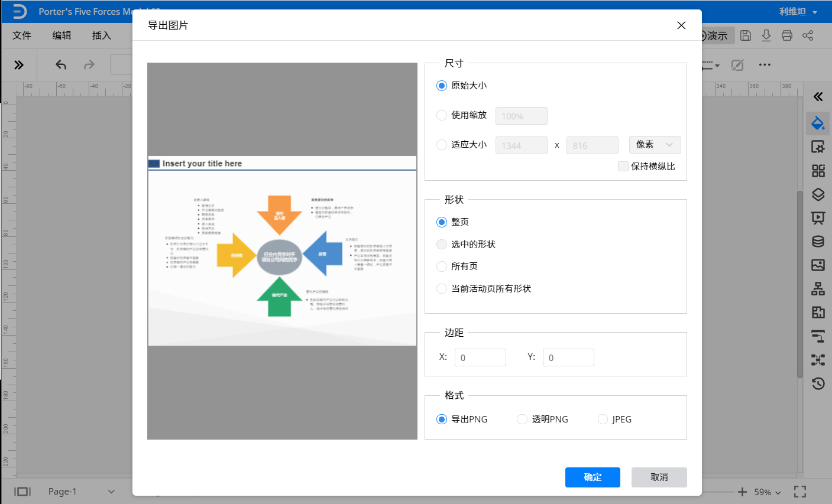Viewport: 832px width, 504px height.
Task: Select the 原始大小 radio option
Action: coord(442,86)
